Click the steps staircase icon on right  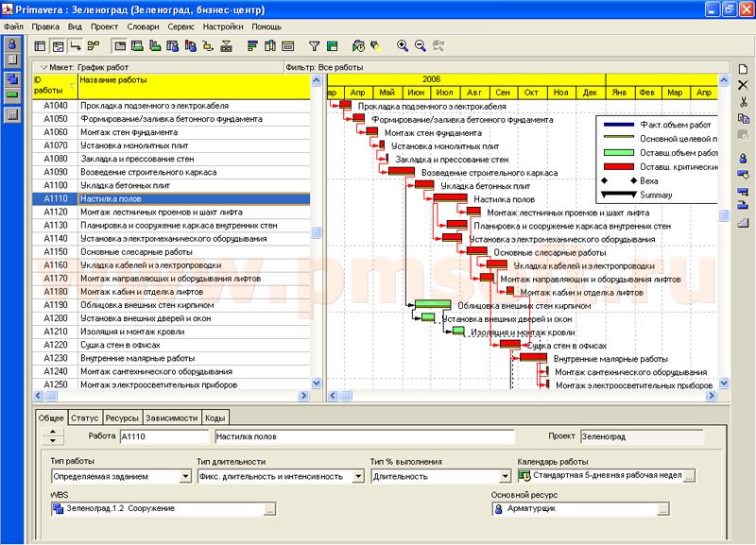pos(743,223)
